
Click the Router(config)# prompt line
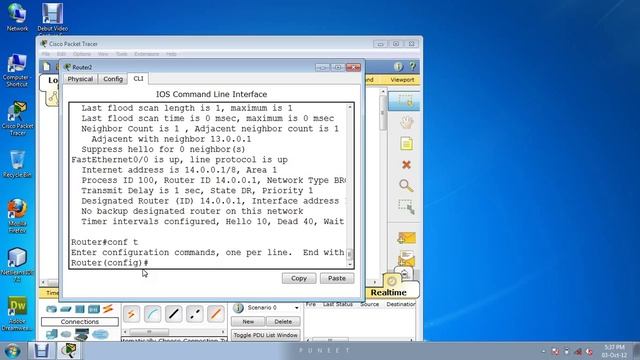click(x=110, y=263)
